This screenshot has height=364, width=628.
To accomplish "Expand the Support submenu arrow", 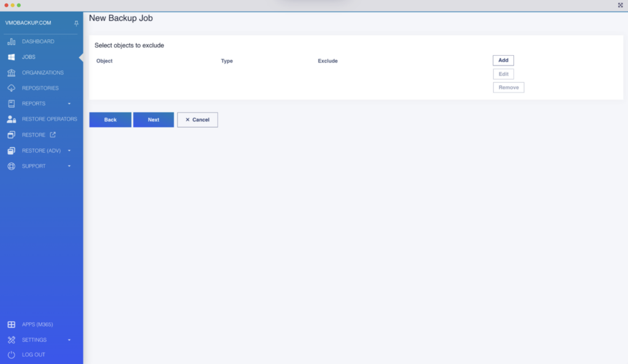I will pyautogui.click(x=69, y=166).
